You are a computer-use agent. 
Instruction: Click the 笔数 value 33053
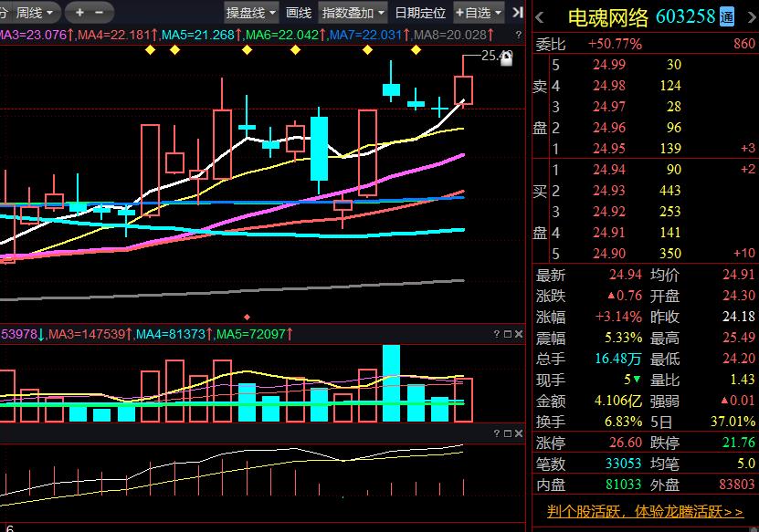pyautogui.click(x=624, y=464)
